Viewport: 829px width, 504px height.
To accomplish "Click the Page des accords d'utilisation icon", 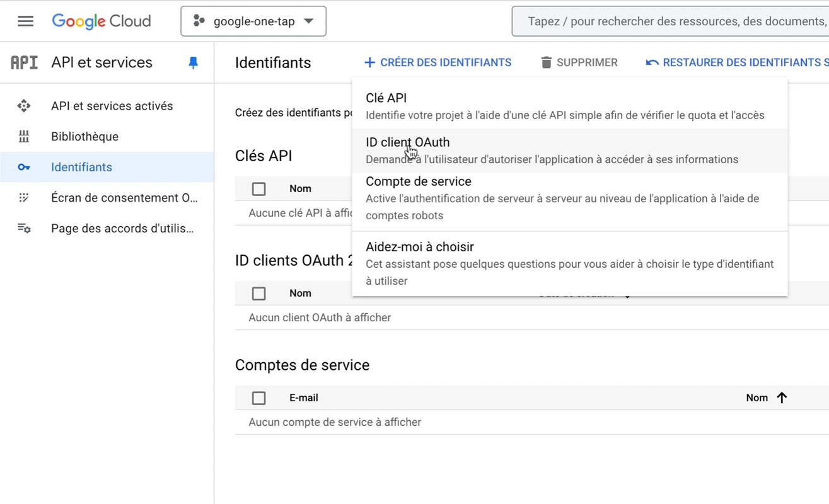I will tap(25, 228).
